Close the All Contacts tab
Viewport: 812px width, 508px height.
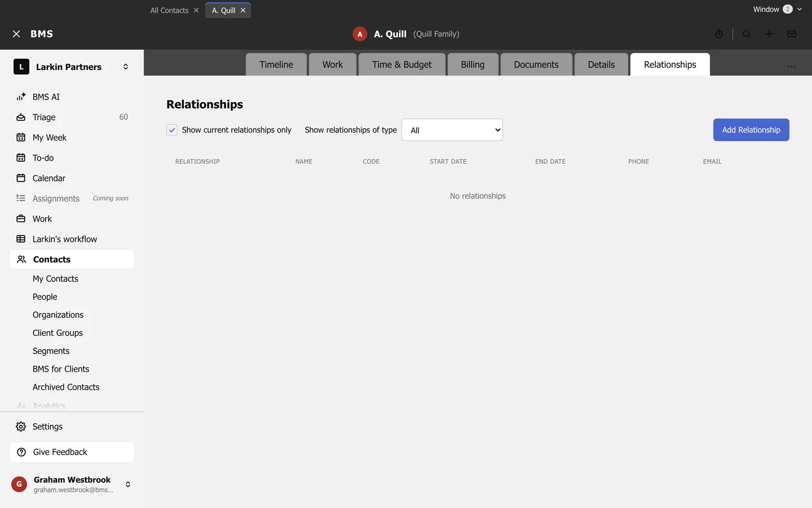196,10
